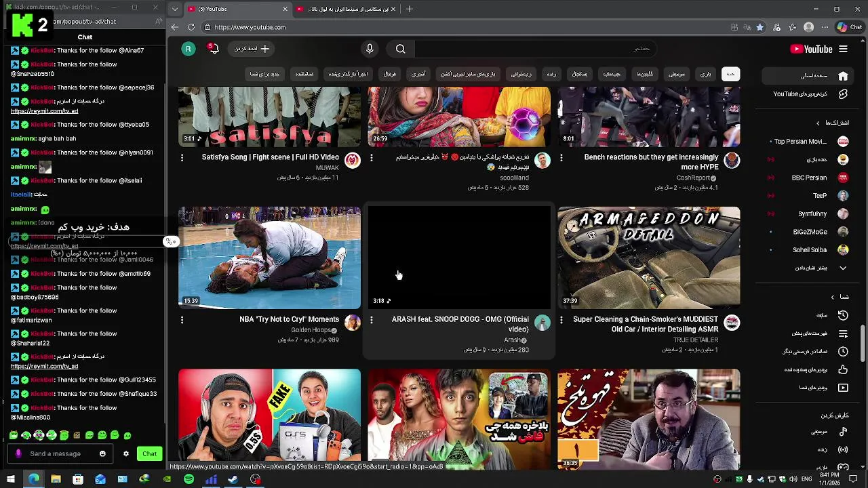Screen dimensions: 868x488
Task: Open the TeeP subscription channel
Action: pos(807,195)
